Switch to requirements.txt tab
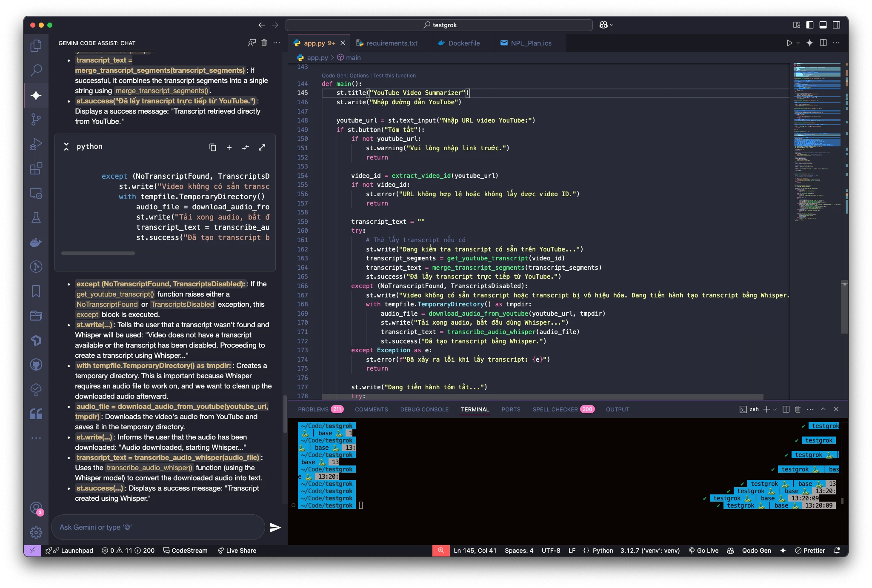Image resolution: width=872 pixels, height=588 pixels. click(x=392, y=43)
